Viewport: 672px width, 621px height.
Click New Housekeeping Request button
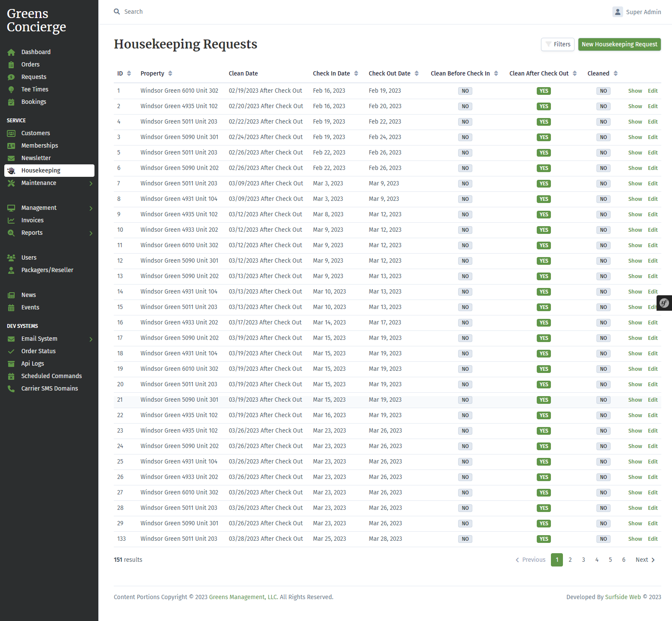(619, 44)
